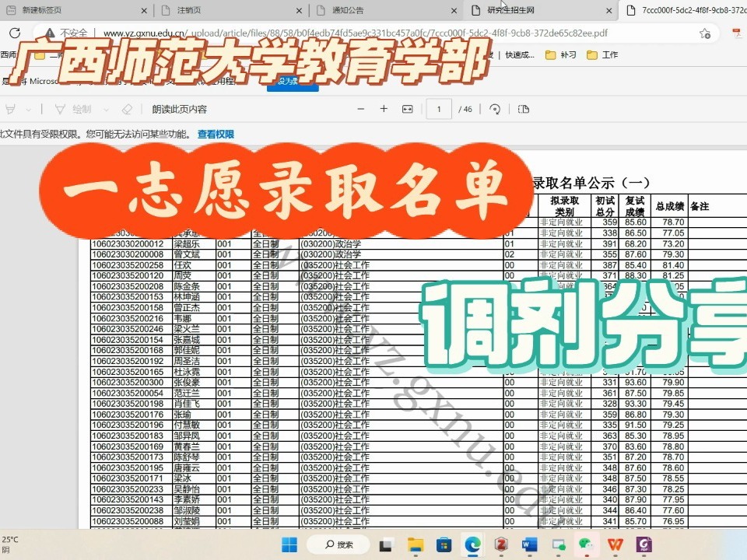Toggle the page view icon
The width and height of the screenshot is (747, 560).
click(x=523, y=109)
